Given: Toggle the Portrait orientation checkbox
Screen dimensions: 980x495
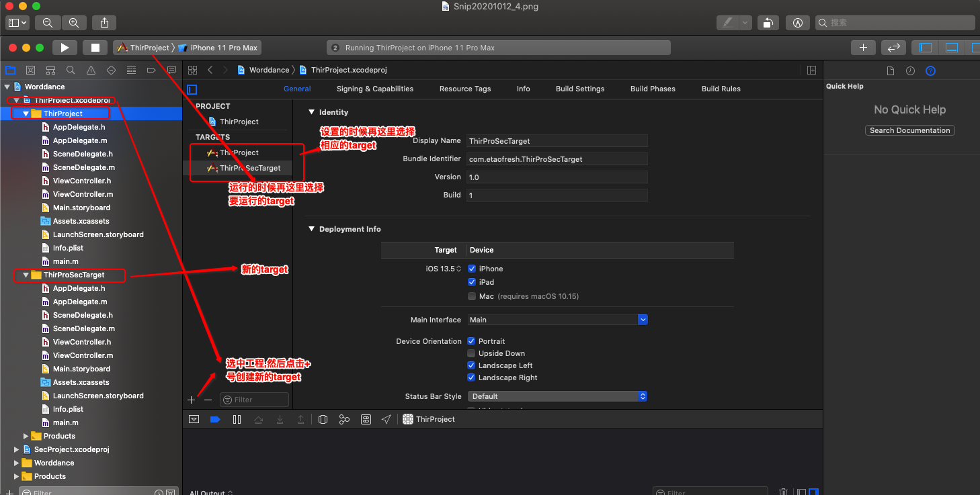Looking at the screenshot, I should click(472, 341).
